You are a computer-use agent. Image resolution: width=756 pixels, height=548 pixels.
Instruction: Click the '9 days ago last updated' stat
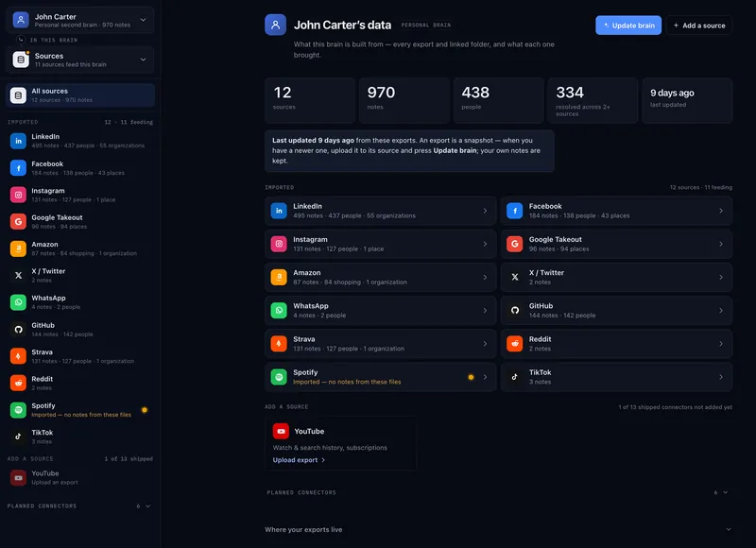coord(687,100)
